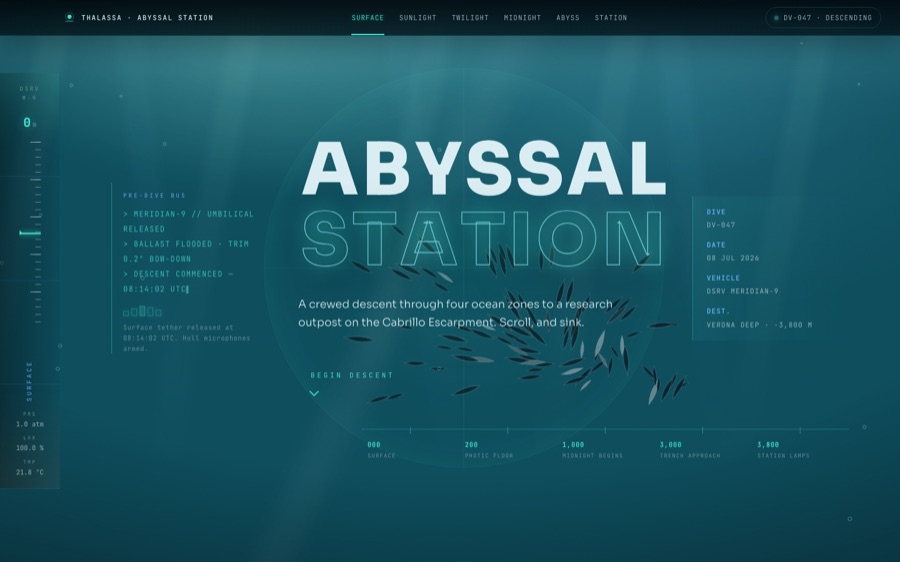Image resolution: width=900 pixels, height=562 pixels.
Task: Open the Surface nav tab
Action: pyautogui.click(x=367, y=18)
